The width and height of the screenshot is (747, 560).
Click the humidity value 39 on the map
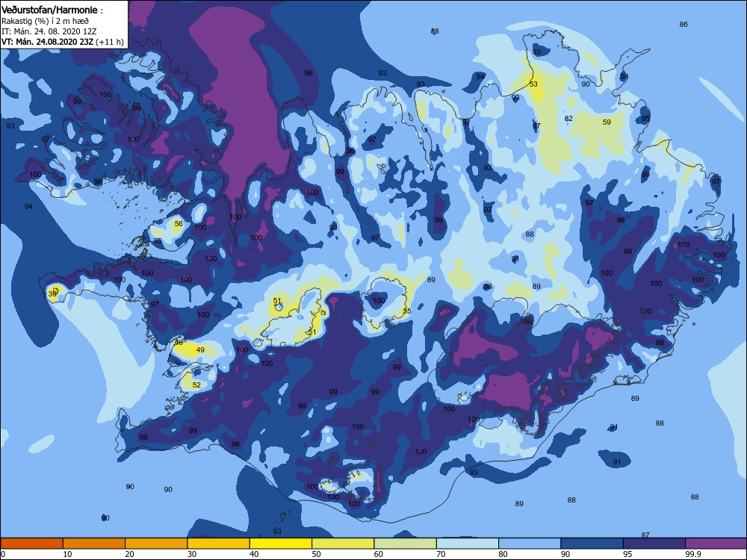52,293
